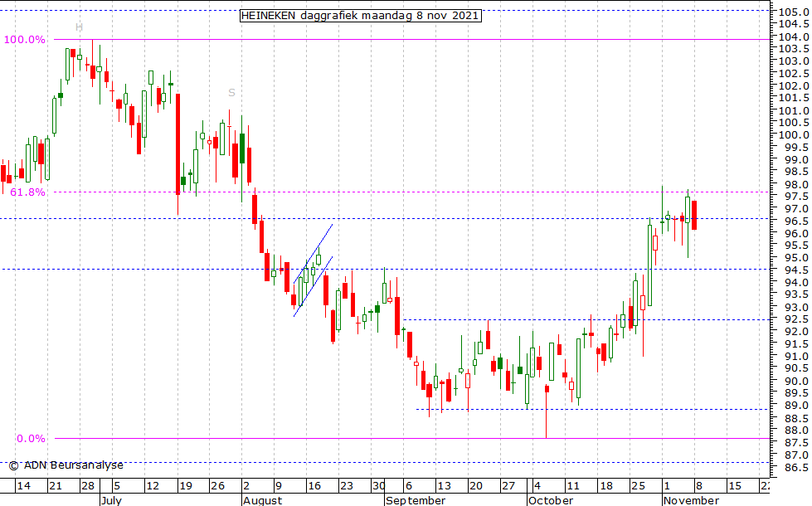
Task: Click date label 16 on time axis
Action: (x=314, y=486)
